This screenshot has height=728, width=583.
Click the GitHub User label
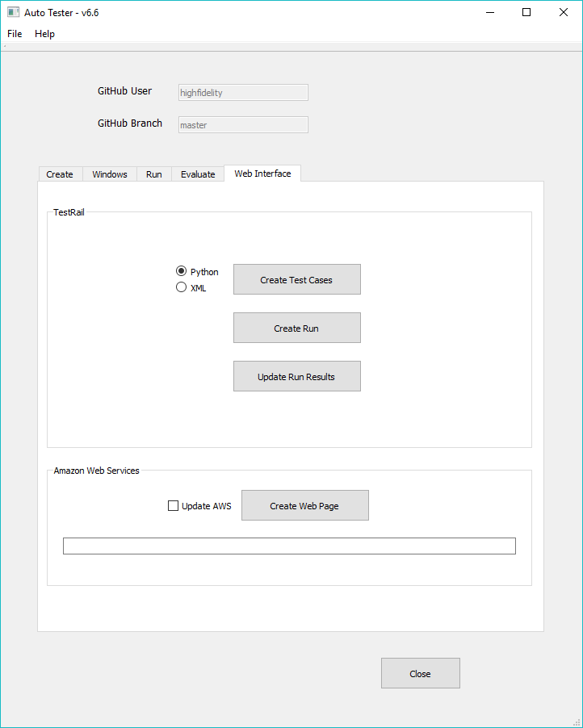point(124,91)
